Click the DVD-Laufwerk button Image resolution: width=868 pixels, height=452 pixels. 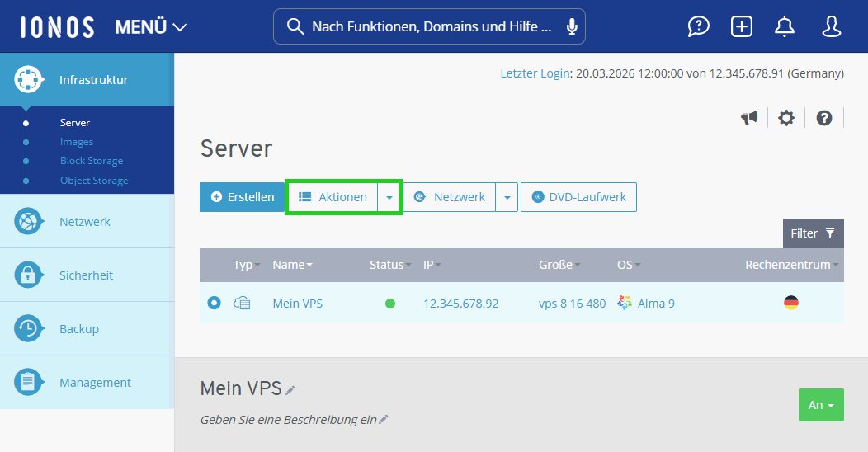point(578,197)
